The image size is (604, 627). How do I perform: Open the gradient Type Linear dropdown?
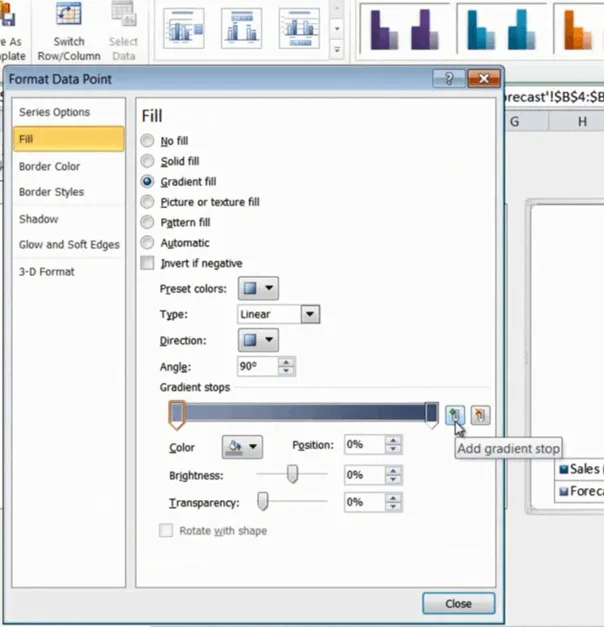310,314
